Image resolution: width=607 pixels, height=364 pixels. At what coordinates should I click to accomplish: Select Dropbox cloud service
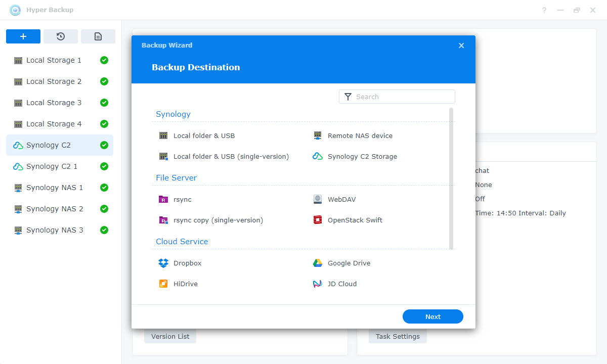click(187, 263)
